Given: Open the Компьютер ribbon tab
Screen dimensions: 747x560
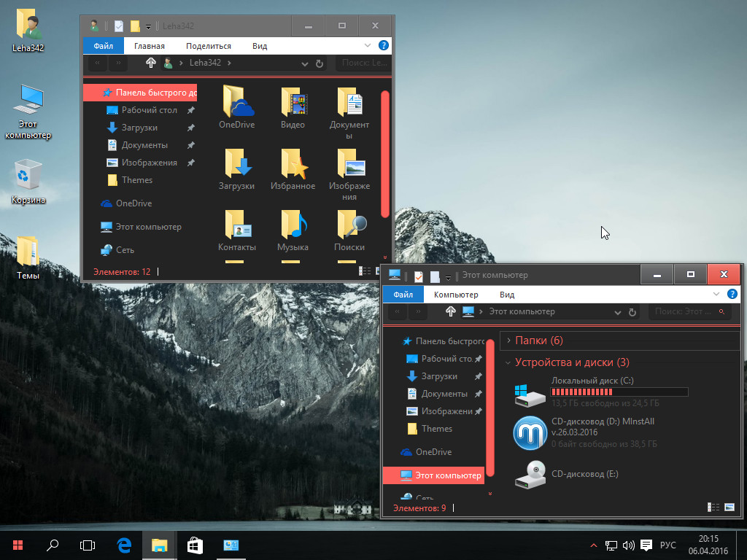Looking at the screenshot, I should pyautogui.click(x=456, y=295).
